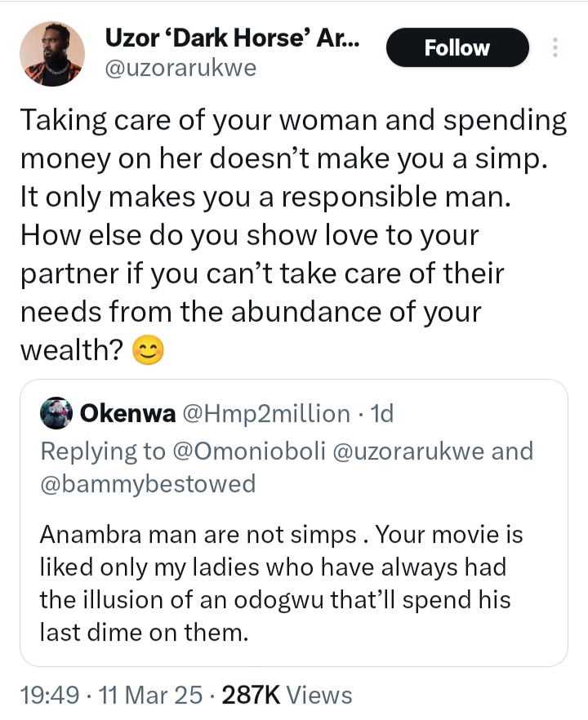588x720 pixels.
Task: Open Okenwa's small avatar in quoted tweet
Action: coord(56,414)
